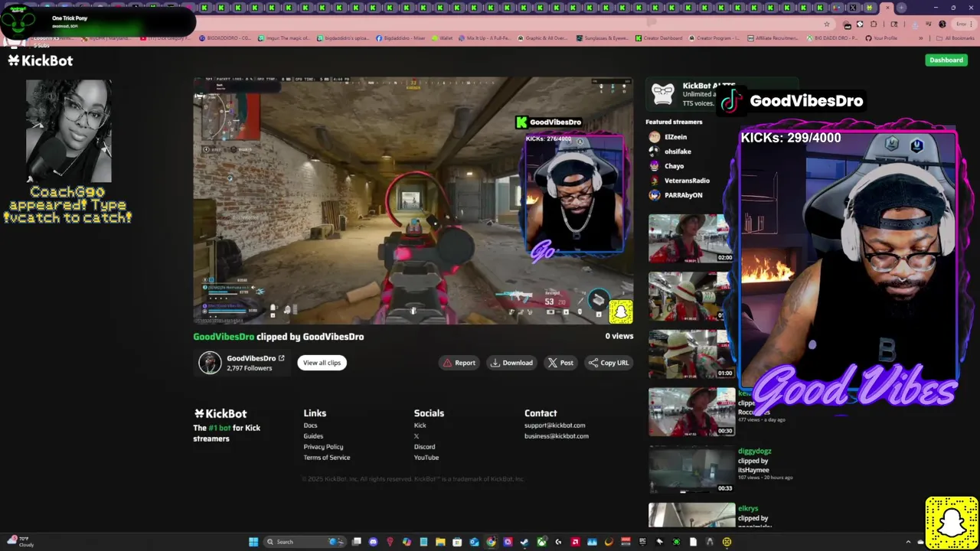Open X social icon in footer
This screenshot has width=980, height=551.
[416, 436]
